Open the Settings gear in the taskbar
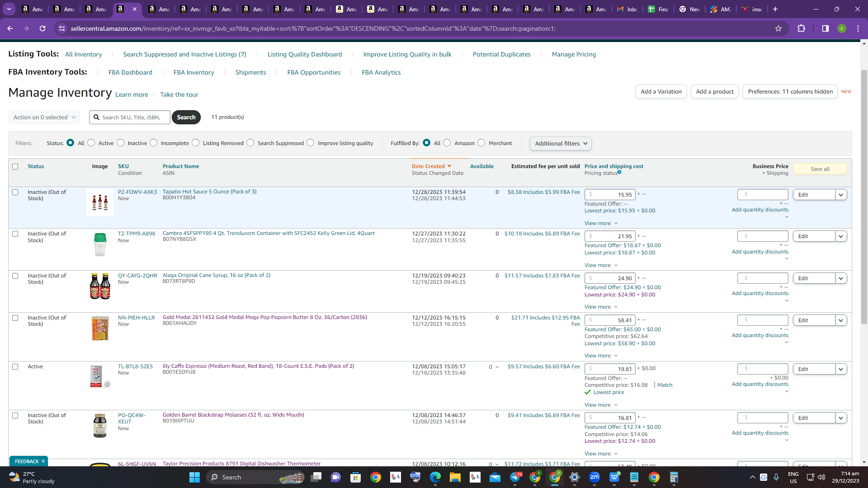 575,477
